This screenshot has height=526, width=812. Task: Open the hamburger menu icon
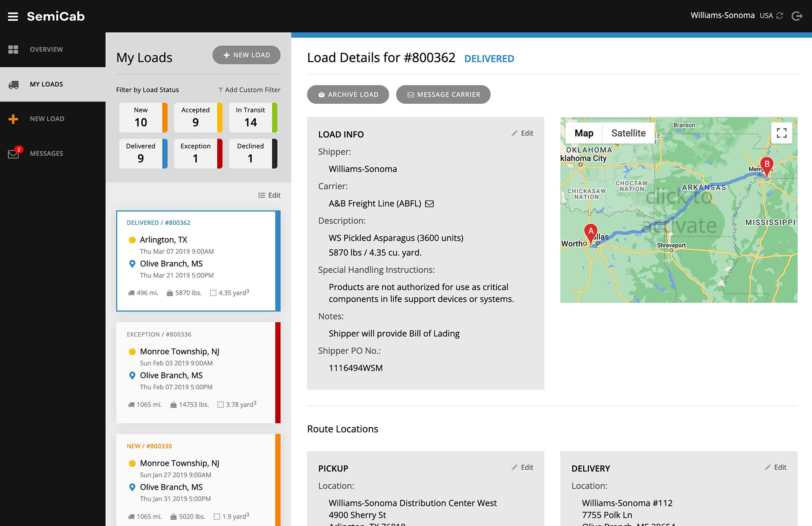[13, 17]
